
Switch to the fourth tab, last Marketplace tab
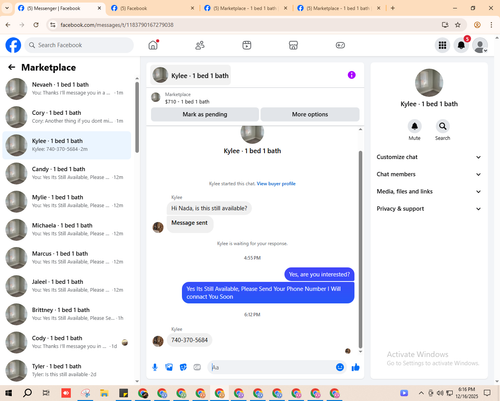pos(339,8)
